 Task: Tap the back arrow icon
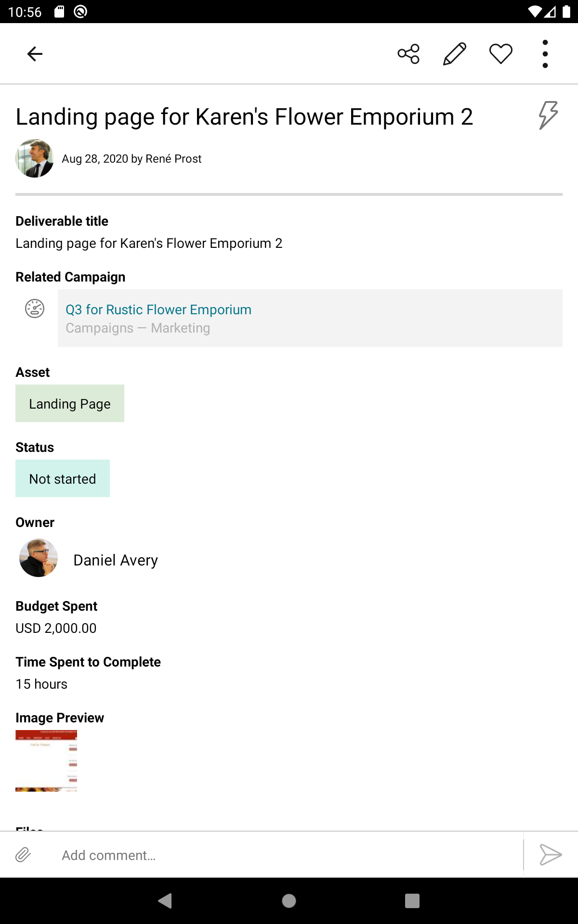pyautogui.click(x=35, y=54)
